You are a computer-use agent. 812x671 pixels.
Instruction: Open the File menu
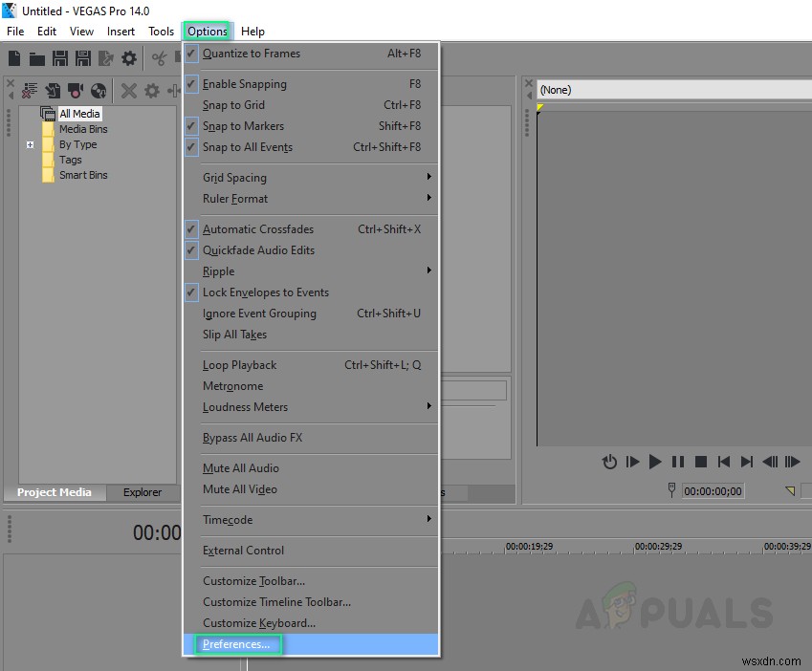click(15, 31)
